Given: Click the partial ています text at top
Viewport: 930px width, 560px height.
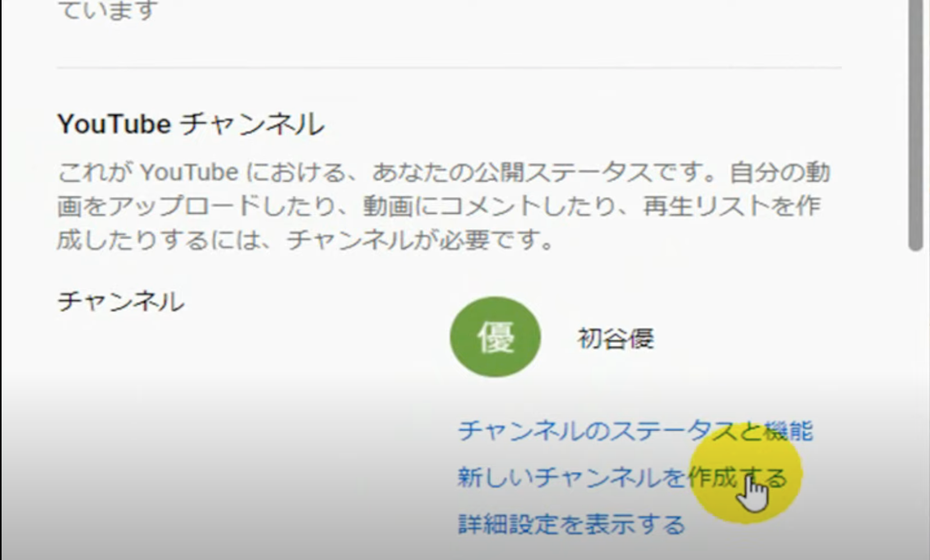Looking at the screenshot, I should [108, 10].
